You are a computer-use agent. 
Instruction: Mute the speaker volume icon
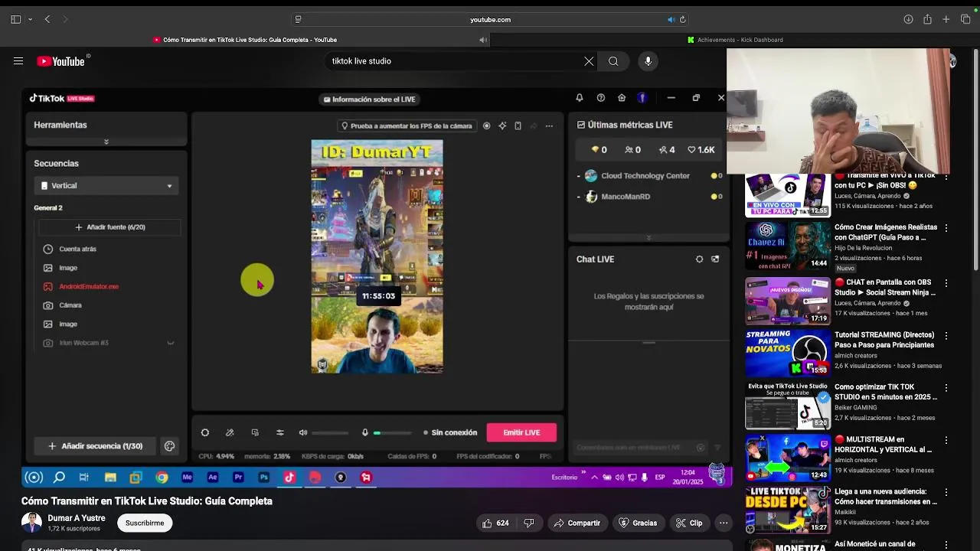point(303,432)
